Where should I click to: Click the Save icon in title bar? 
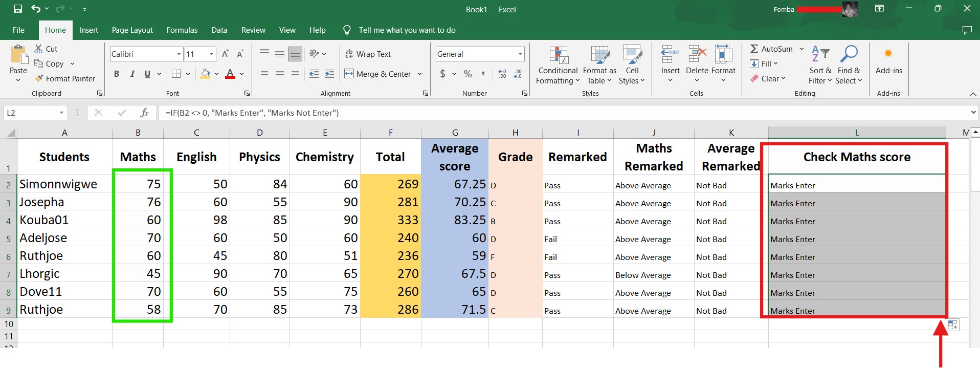tap(18, 9)
